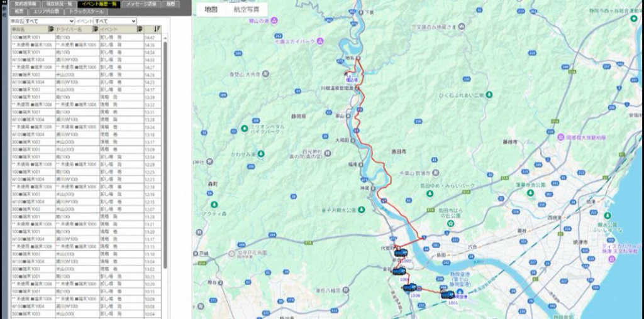Image resolution: width=644 pixels, height=319 pixels.
Task: Click the 下泉 station marker
Action: click(x=360, y=13)
